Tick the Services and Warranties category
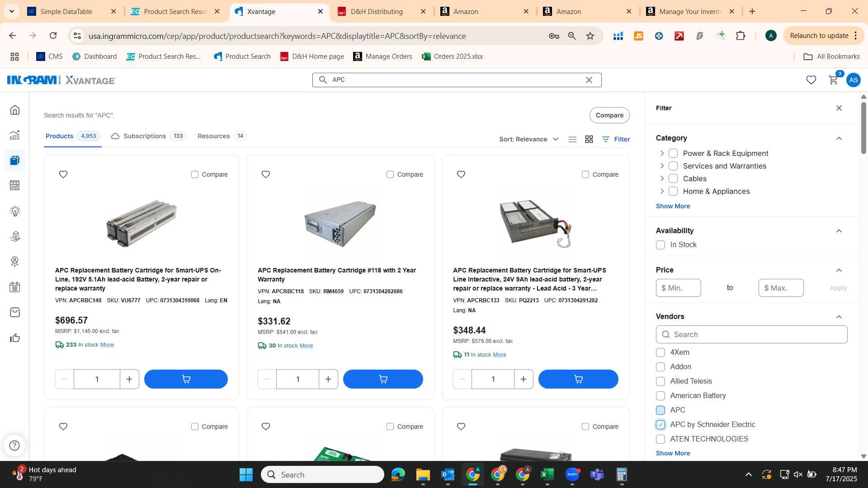This screenshot has width=868, height=488. coord(673,166)
